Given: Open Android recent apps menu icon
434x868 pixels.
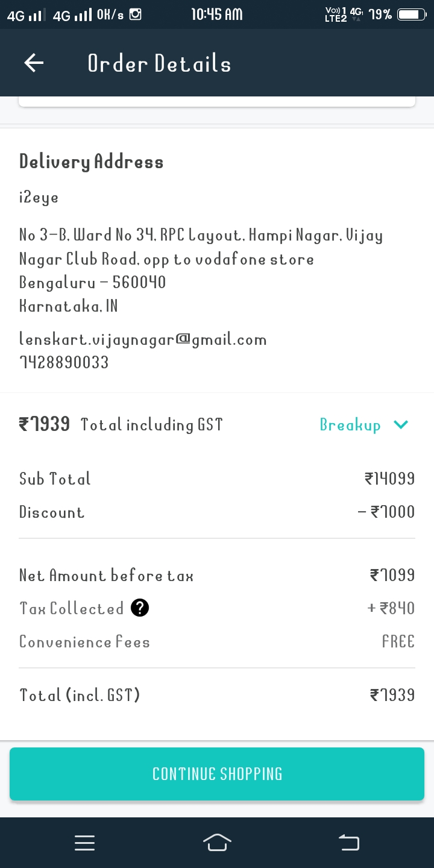Looking at the screenshot, I should pos(84,843).
